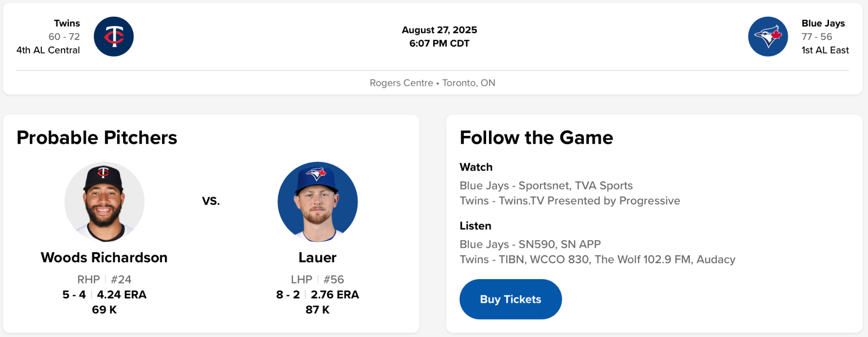This screenshot has height=337, width=868.
Task: Click the Follow the Game heading
Action: pos(536,138)
